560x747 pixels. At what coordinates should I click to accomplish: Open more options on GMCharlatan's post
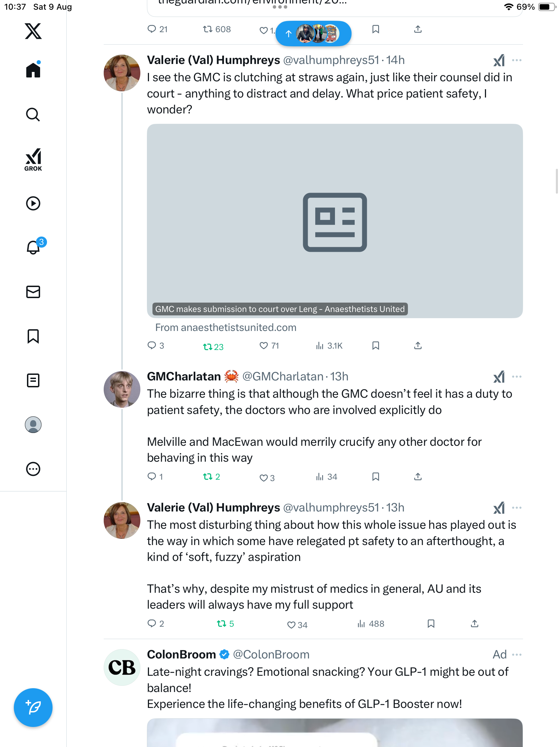pos(517,377)
